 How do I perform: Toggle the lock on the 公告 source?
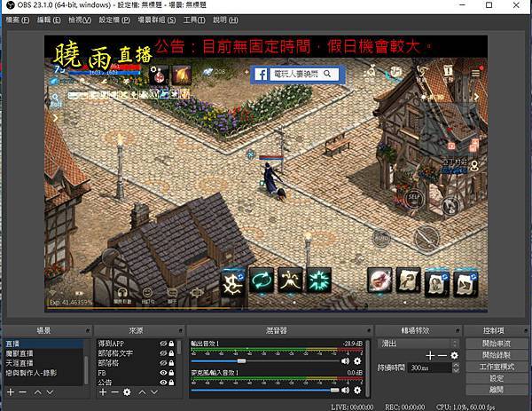[x=171, y=382]
